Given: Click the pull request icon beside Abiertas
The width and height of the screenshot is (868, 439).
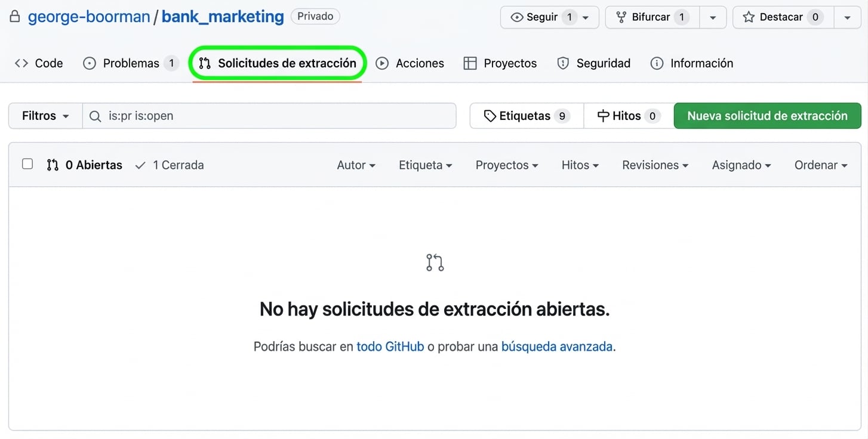Looking at the screenshot, I should [x=53, y=165].
